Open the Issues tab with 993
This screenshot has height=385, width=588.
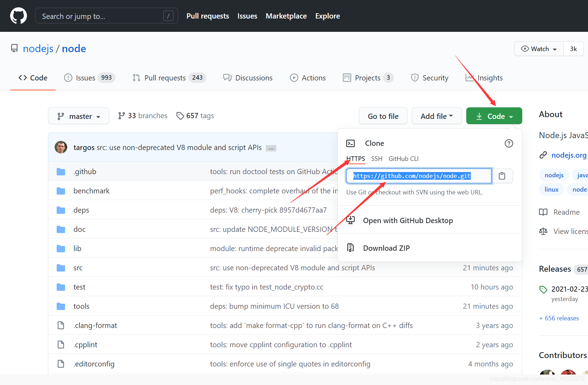[x=90, y=78]
